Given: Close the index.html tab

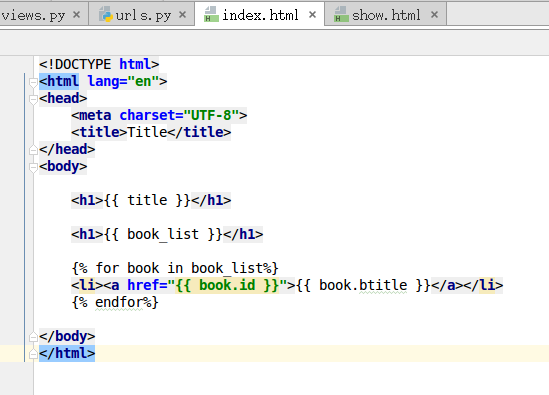Looking at the screenshot, I should click(x=312, y=15).
